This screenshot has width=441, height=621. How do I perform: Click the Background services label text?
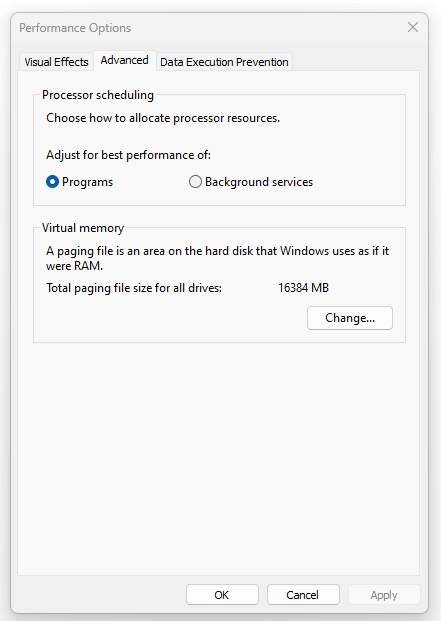259,182
